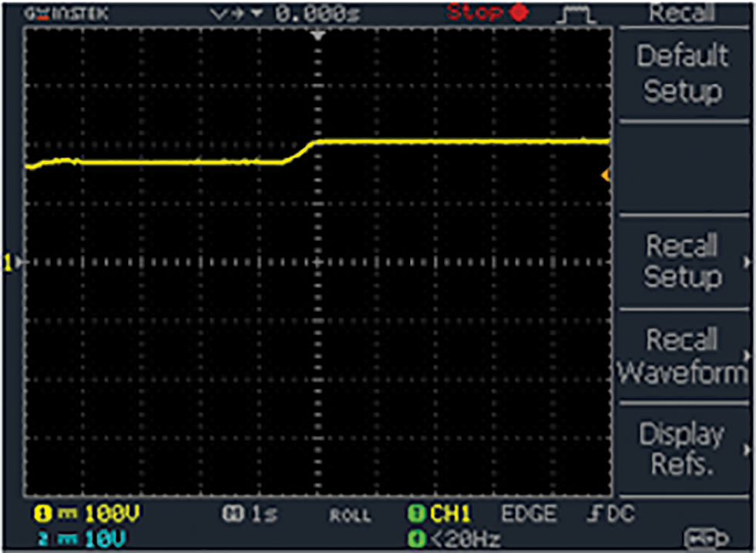Click the channel 1 ground reference marker

click(11, 263)
